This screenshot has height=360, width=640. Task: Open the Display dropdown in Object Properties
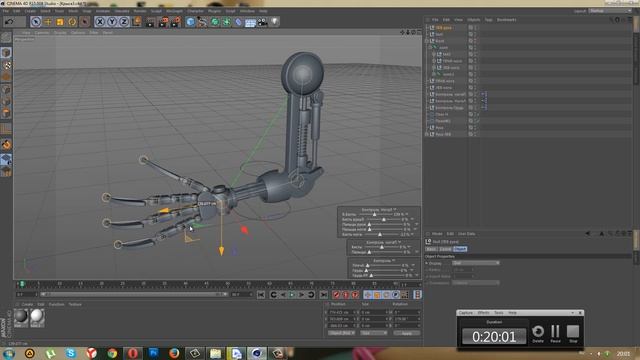pos(476,263)
